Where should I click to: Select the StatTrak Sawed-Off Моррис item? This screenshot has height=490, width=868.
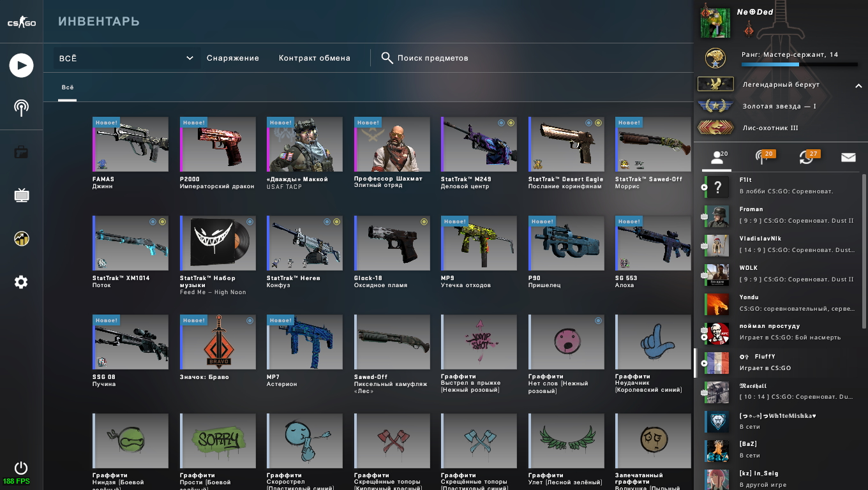(654, 144)
